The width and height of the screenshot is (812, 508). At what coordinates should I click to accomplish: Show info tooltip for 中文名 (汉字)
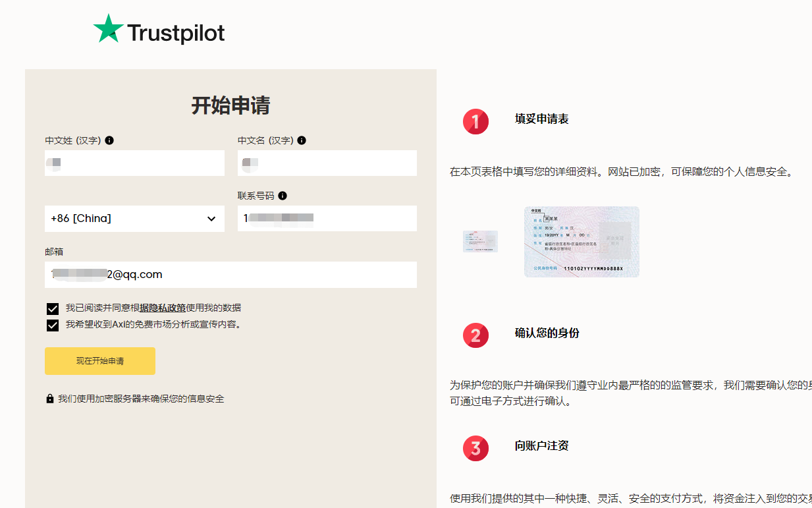pos(302,140)
